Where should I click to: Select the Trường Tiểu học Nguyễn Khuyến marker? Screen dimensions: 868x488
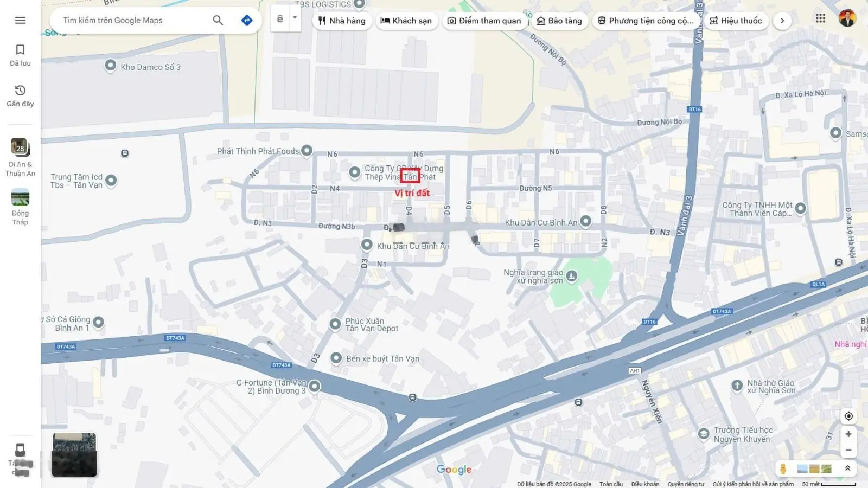click(x=704, y=434)
